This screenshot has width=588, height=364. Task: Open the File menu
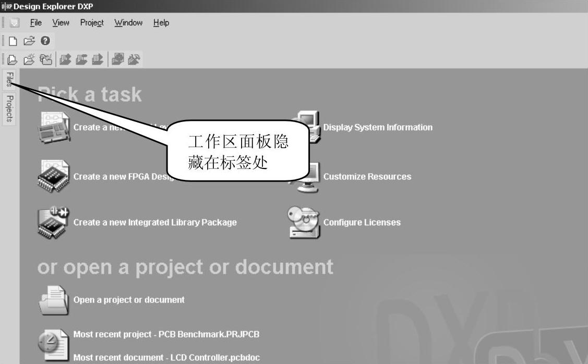tap(35, 23)
